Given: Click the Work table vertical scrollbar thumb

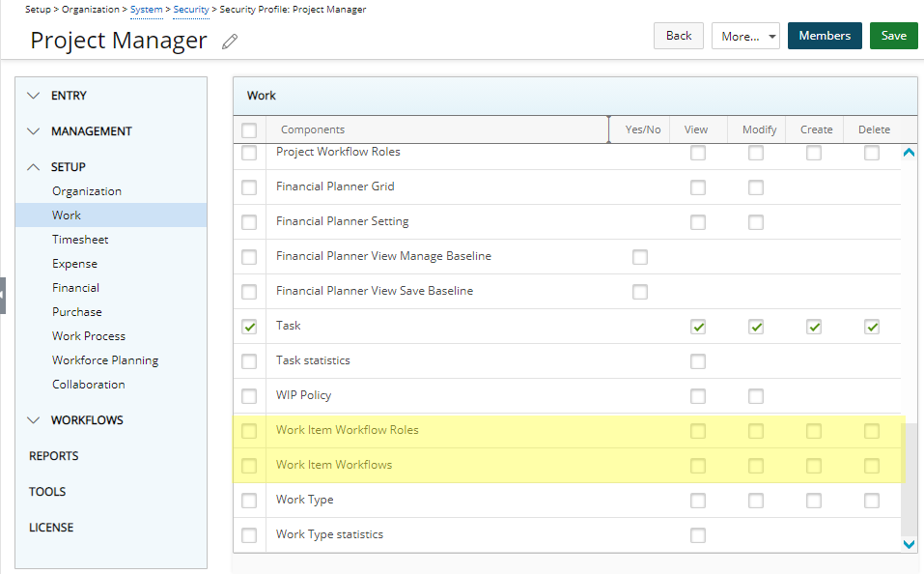Looking at the screenshot, I should [x=909, y=477].
